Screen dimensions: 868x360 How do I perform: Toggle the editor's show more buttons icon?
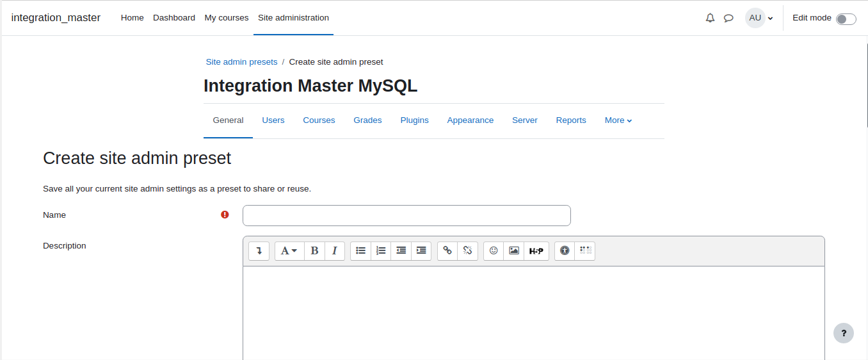259,251
